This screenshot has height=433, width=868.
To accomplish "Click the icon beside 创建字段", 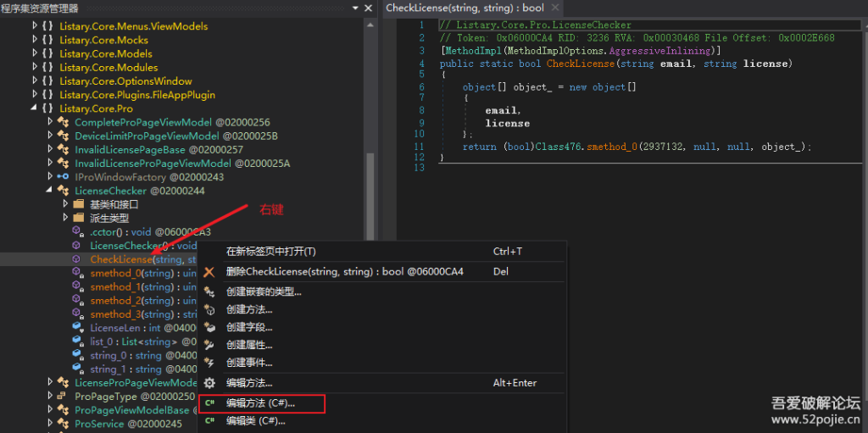I will pos(209,327).
